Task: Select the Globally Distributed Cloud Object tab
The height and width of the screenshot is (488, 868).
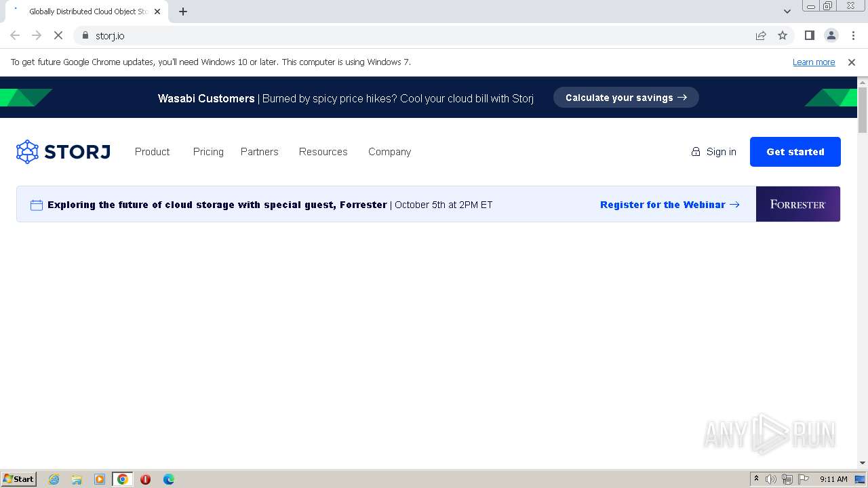Action: tap(85, 12)
